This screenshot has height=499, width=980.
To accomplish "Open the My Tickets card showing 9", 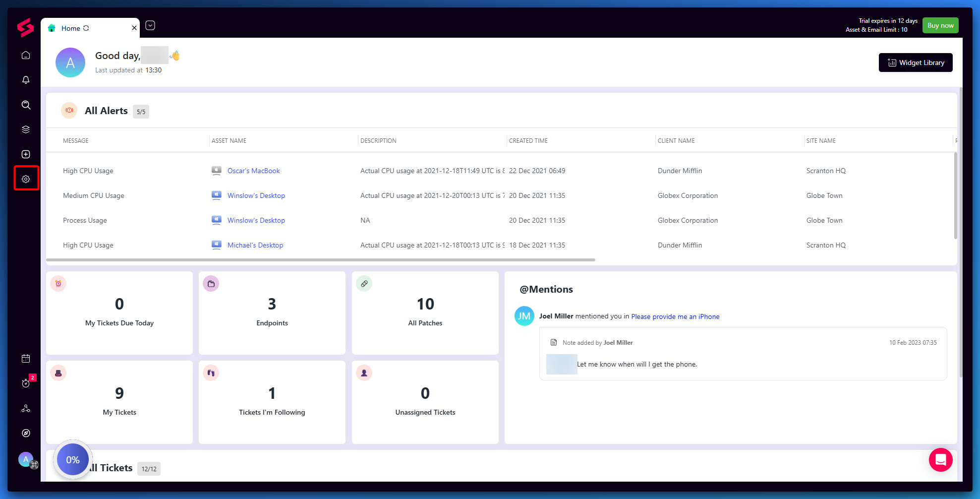I will click(x=119, y=402).
